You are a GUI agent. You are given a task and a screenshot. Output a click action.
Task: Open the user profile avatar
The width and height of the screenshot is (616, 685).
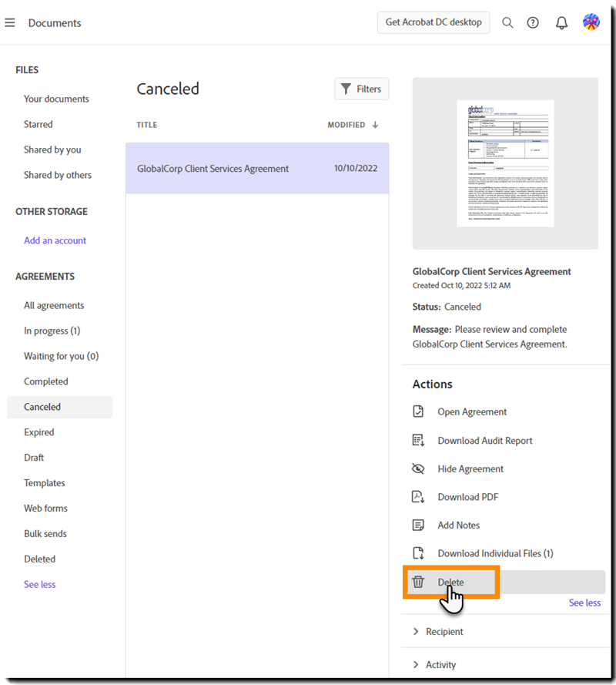591,22
